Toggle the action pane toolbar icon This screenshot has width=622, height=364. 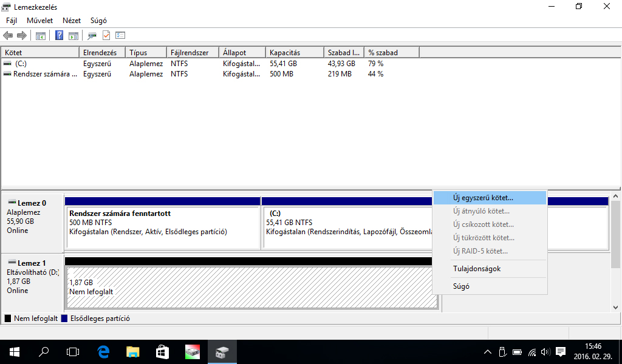pos(73,35)
